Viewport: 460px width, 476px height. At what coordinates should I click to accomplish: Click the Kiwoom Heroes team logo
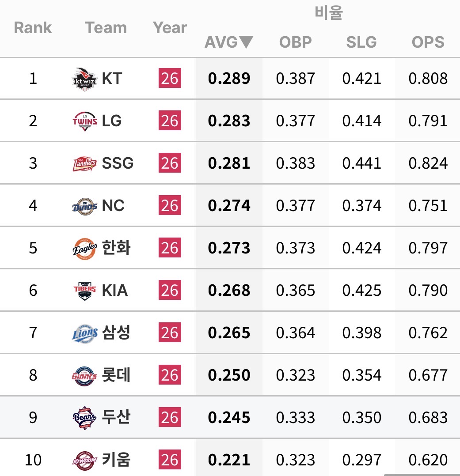(x=85, y=461)
